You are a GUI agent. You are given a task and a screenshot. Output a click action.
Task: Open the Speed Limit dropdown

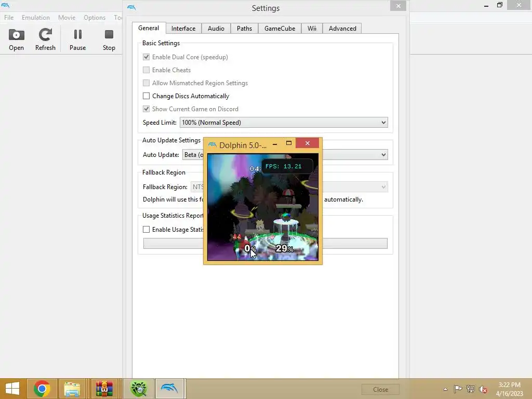tap(284, 123)
